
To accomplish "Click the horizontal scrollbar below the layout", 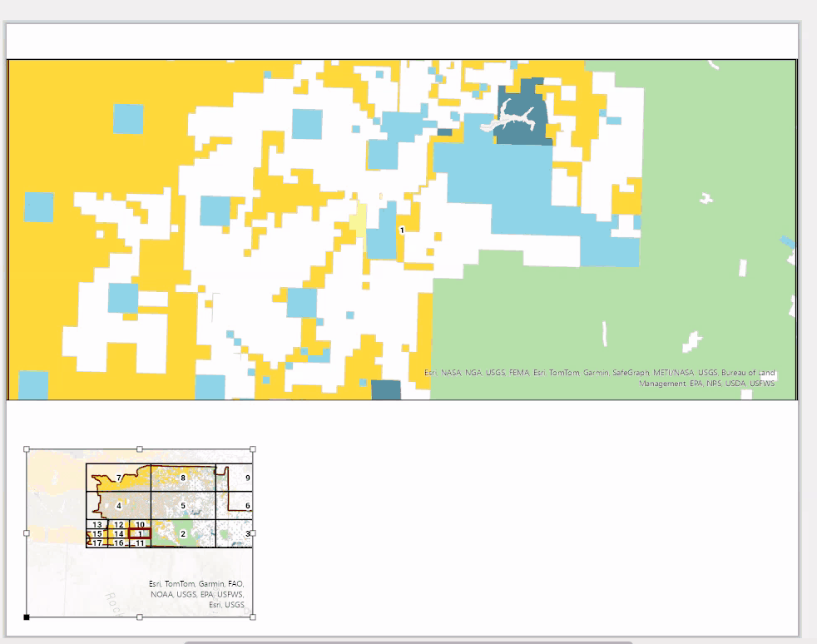I will coord(408,642).
